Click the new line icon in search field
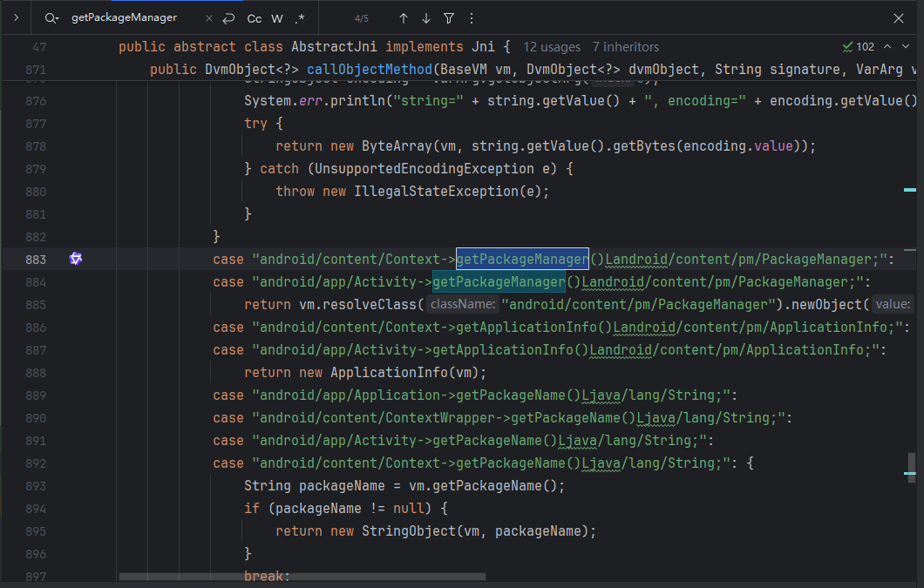Screen dimensions: 924x588 [x=228, y=18]
